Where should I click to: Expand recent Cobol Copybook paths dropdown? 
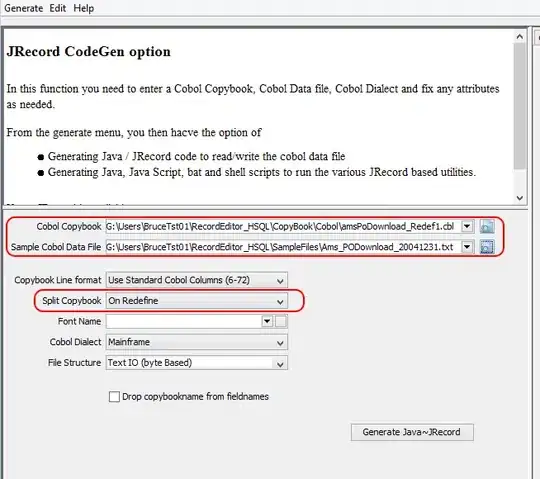coord(467,227)
